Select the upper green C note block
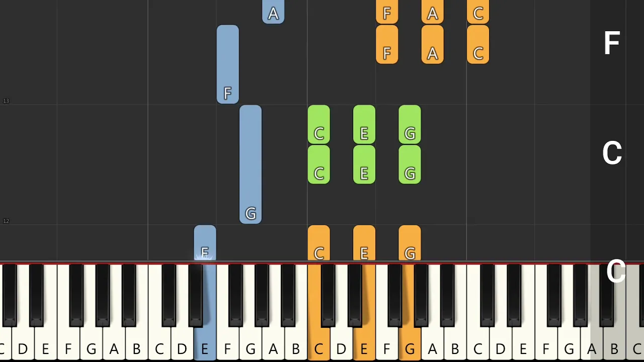644x362 pixels. pyautogui.click(x=318, y=125)
